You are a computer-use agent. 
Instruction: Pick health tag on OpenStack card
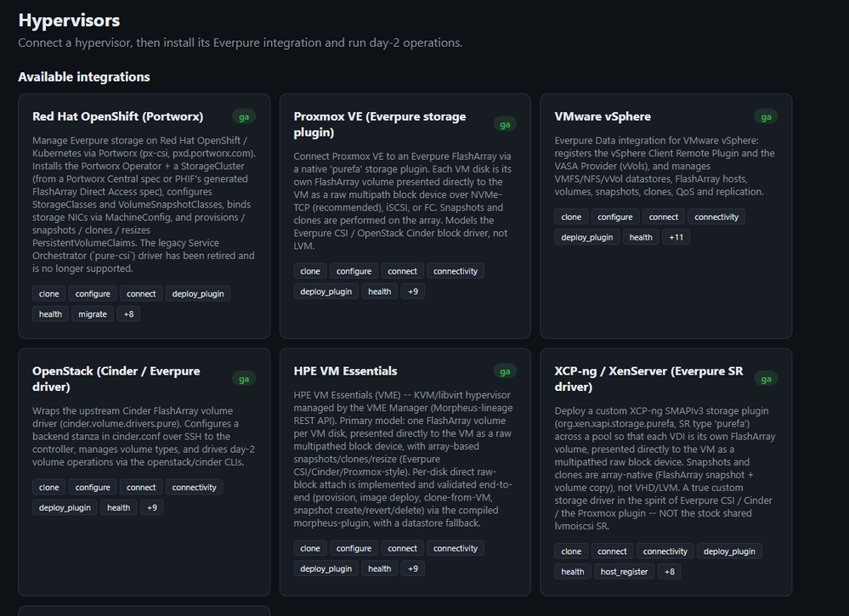click(119, 508)
